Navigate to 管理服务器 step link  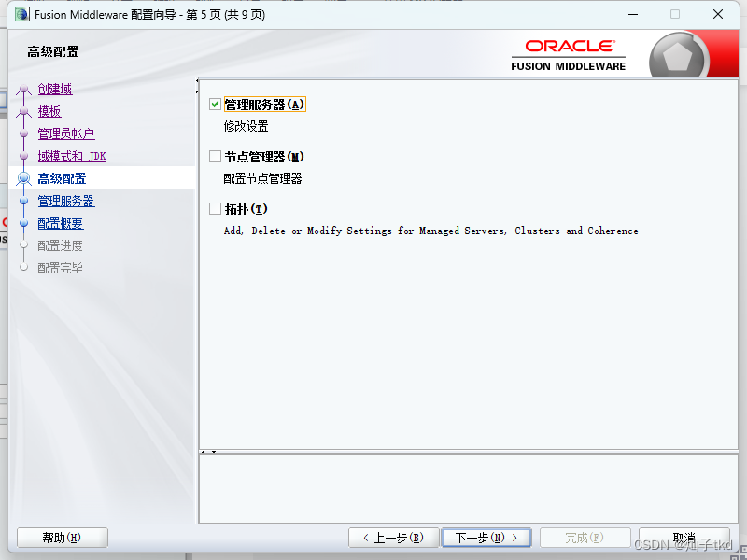66,201
